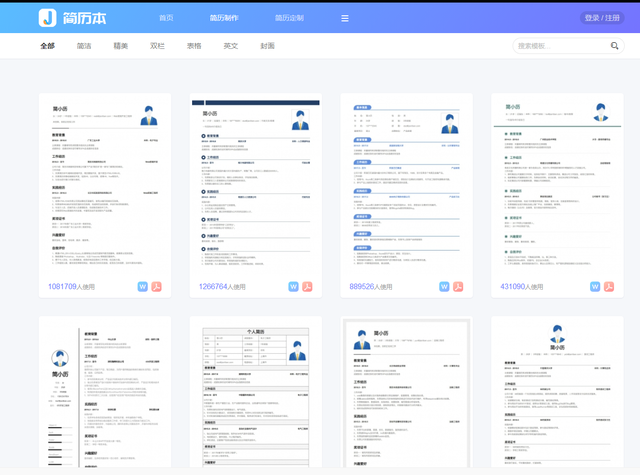The height and width of the screenshot is (475, 640).
Task: Select the 封面 category tab
Action: (x=268, y=46)
